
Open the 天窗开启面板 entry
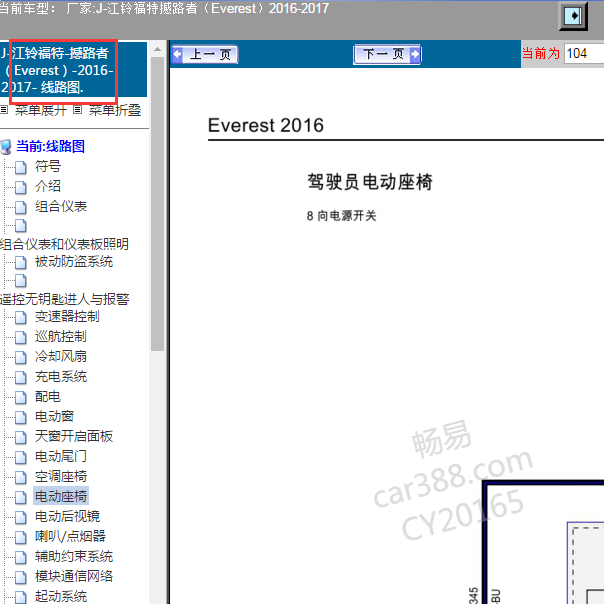tap(74, 436)
